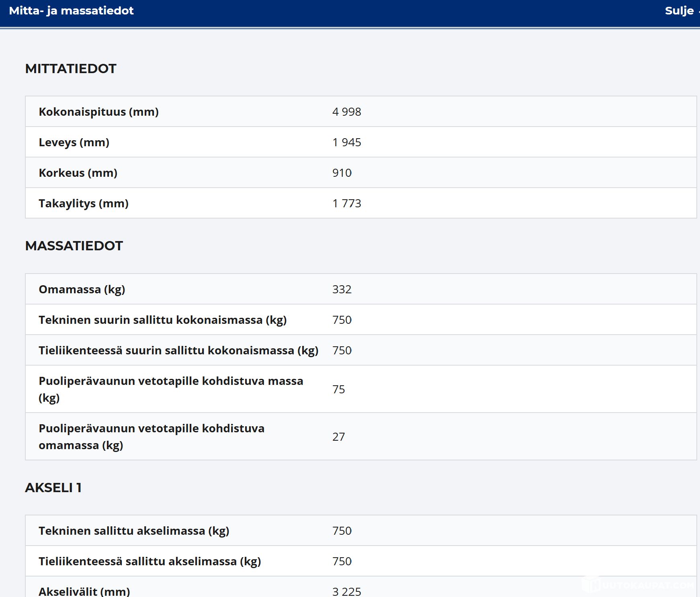Click Tieliikenteessä suurin sallittu kokonaismassa label
The height and width of the screenshot is (597, 700).
click(x=178, y=350)
